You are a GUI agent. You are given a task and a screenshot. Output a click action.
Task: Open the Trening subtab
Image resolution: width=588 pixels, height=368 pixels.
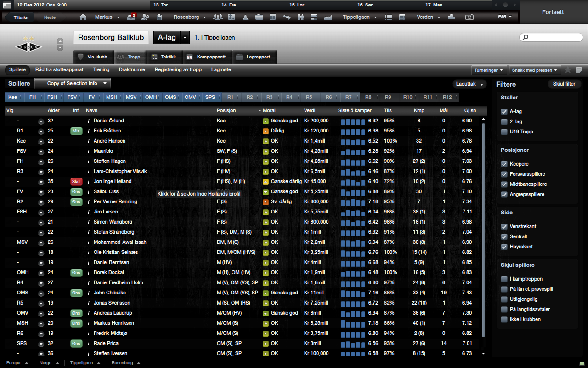[x=101, y=70]
